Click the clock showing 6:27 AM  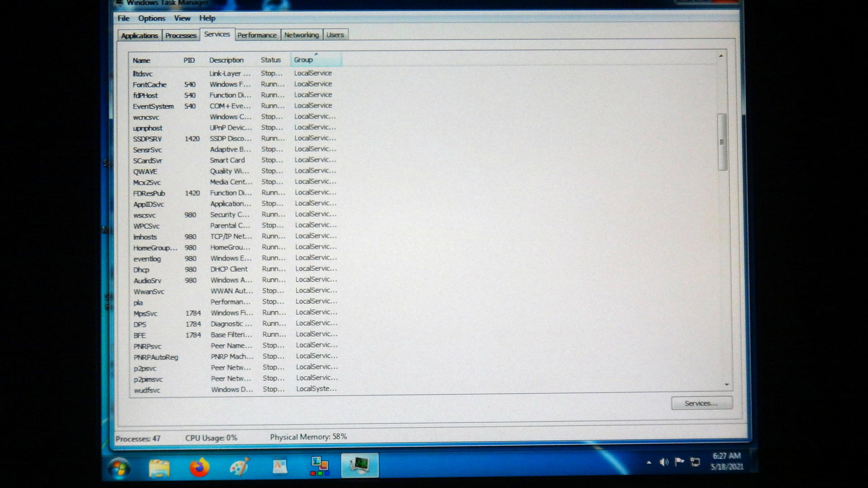tap(726, 461)
